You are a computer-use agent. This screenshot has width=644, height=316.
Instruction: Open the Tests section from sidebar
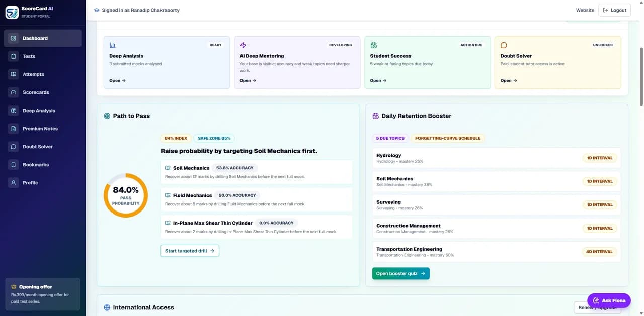tap(43, 56)
